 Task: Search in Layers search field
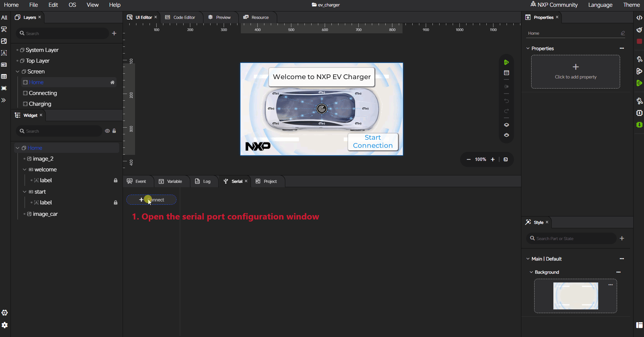click(x=62, y=33)
